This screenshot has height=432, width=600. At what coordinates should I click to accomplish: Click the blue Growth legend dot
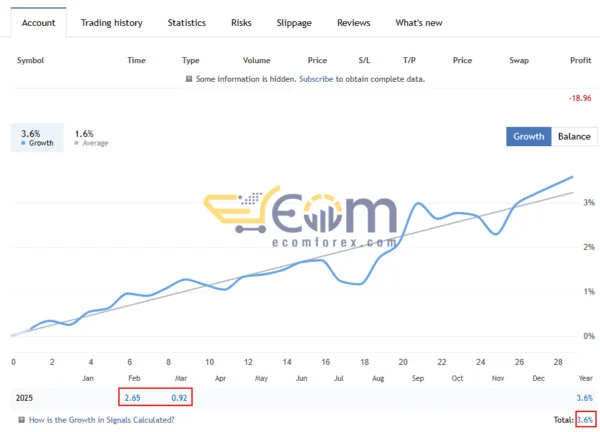23,143
